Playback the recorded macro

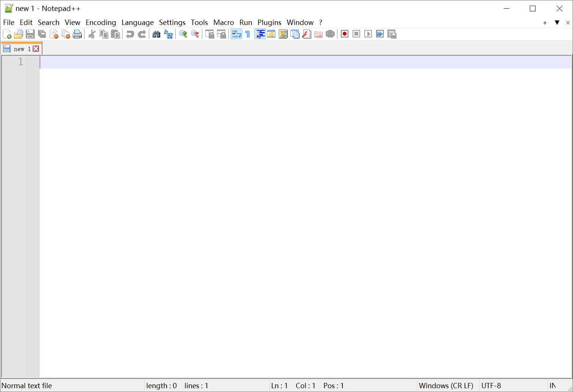[x=368, y=34]
